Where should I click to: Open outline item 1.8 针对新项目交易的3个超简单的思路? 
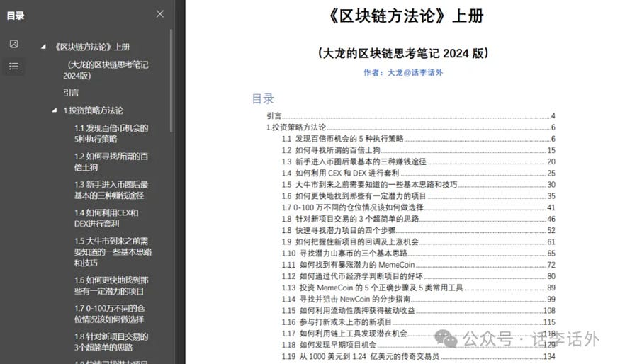pos(111,342)
